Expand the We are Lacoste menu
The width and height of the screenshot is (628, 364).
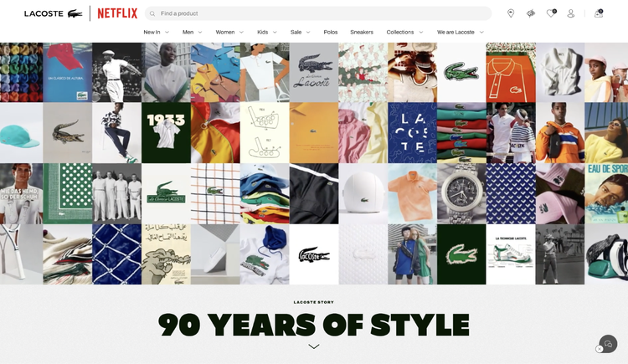[x=461, y=33]
